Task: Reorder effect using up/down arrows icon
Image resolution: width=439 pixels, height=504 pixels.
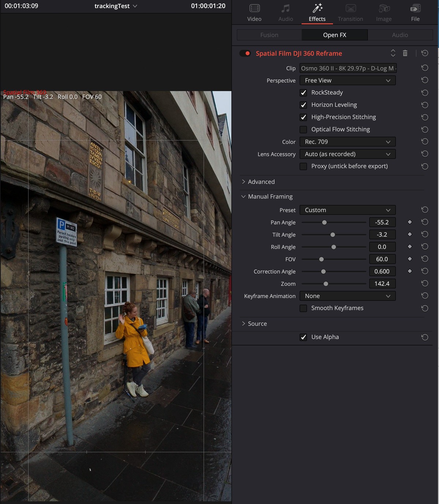Action: pos(393,53)
